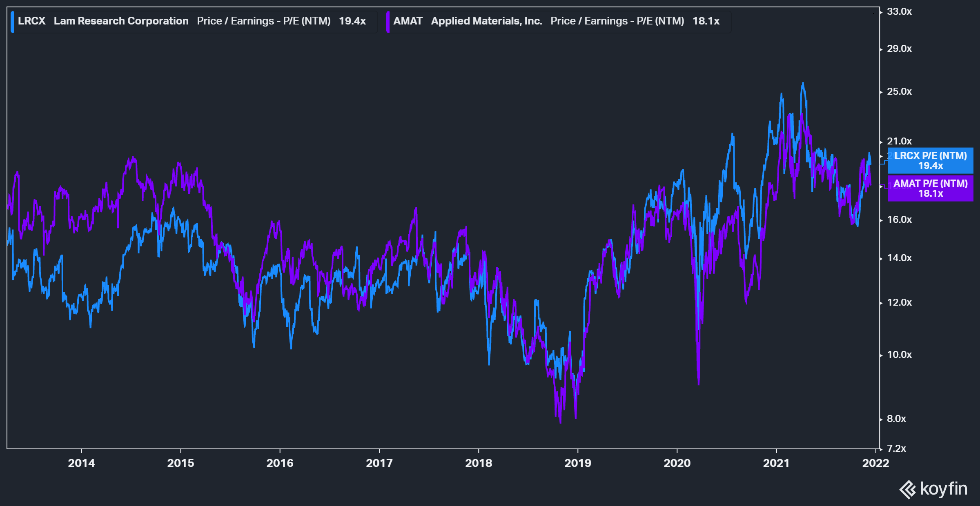Click the 2020 x-axis label
Screen dimensions: 980x506
point(677,463)
